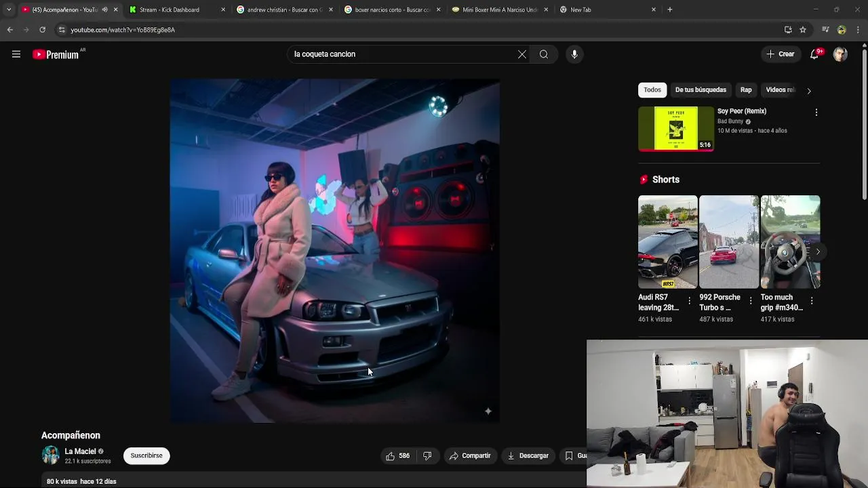Start voice search with the microphone
The image size is (868, 488).
pyautogui.click(x=574, y=54)
